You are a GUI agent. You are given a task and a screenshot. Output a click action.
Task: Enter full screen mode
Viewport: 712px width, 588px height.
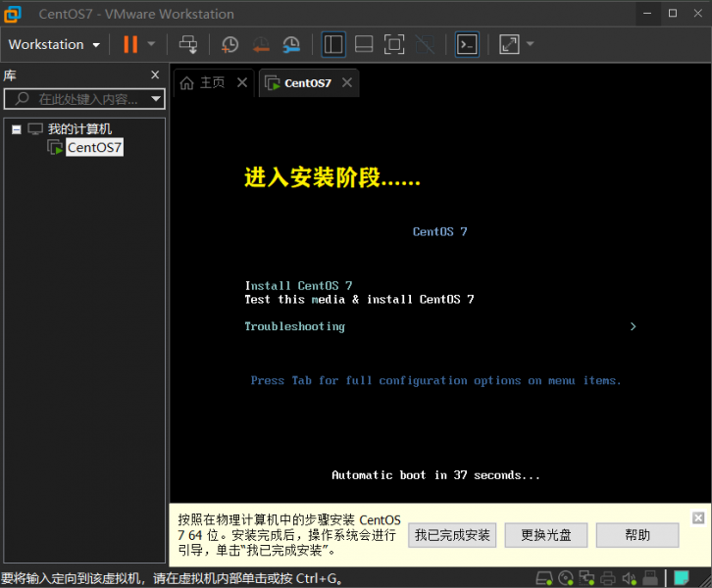394,44
